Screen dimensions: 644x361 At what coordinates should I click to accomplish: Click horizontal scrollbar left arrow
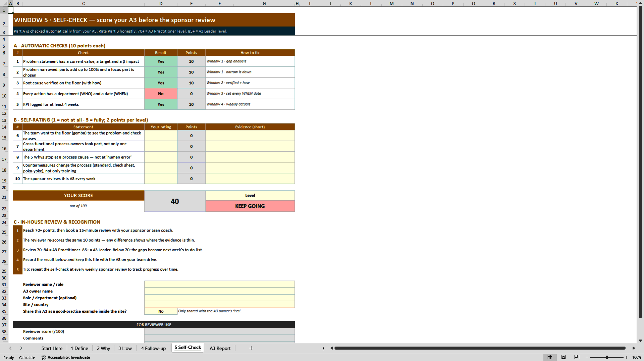click(331, 348)
